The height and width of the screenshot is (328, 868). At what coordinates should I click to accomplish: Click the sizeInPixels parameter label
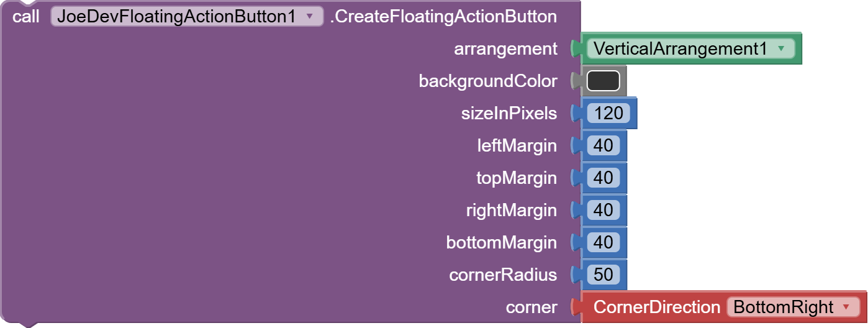pyautogui.click(x=509, y=113)
